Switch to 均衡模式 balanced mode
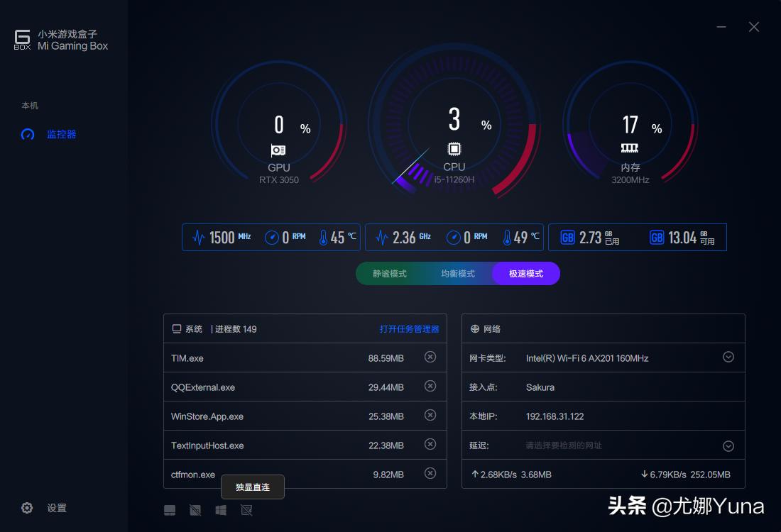 pyautogui.click(x=457, y=273)
